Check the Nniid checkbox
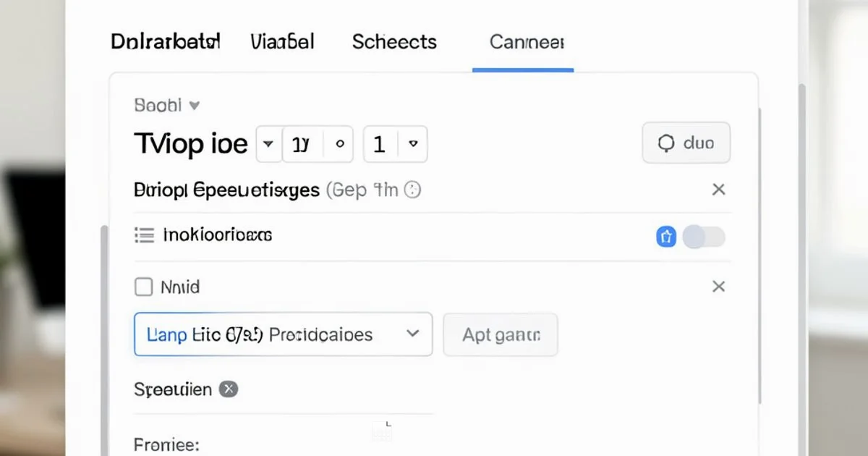 [144, 287]
